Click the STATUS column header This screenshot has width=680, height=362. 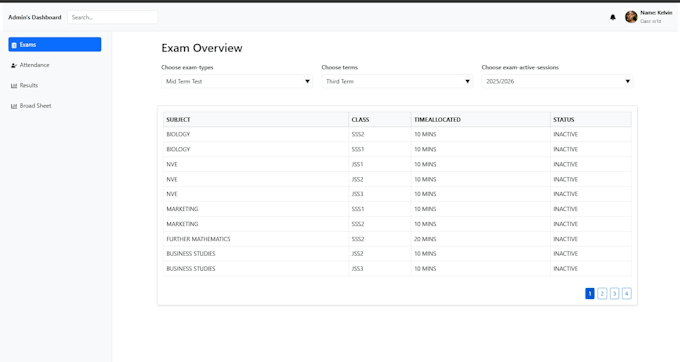(x=591, y=119)
